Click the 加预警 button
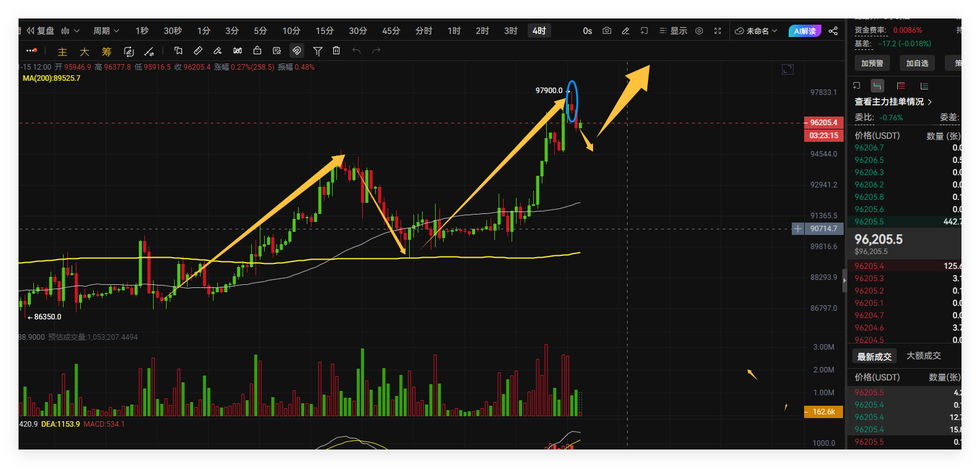 point(872,63)
